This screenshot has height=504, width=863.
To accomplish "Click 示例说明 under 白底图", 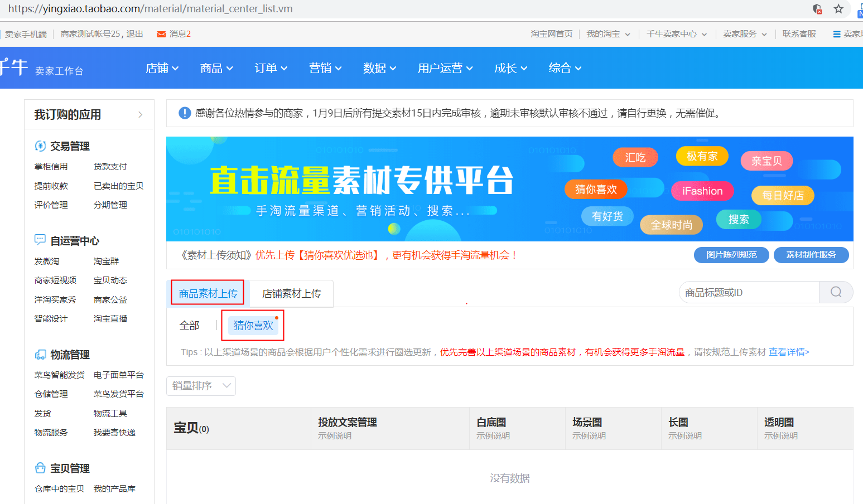I will pos(493,436).
